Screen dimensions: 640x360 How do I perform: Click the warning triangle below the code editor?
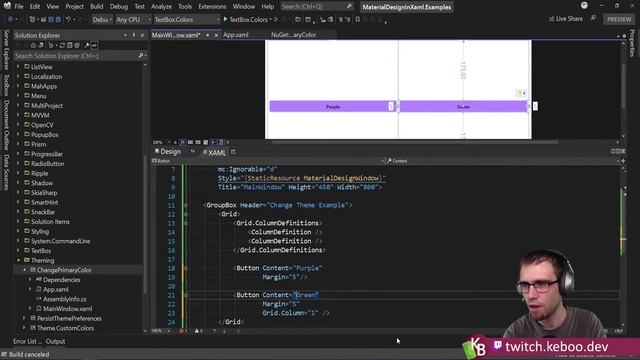pyautogui.click(x=197, y=331)
